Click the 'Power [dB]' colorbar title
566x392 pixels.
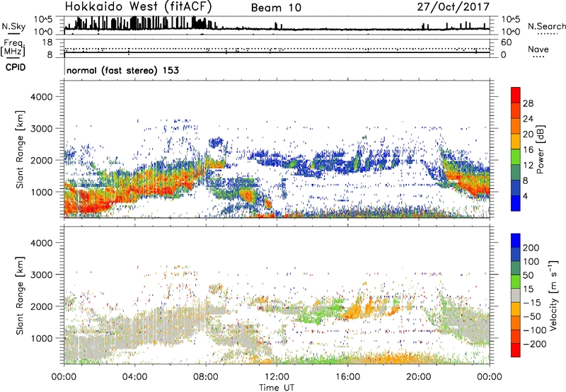(x=540, y=149)
